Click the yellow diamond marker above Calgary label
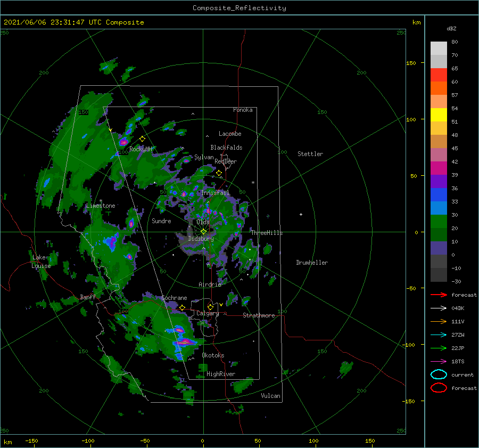The image size is (479, 448). tap(210, 307)
